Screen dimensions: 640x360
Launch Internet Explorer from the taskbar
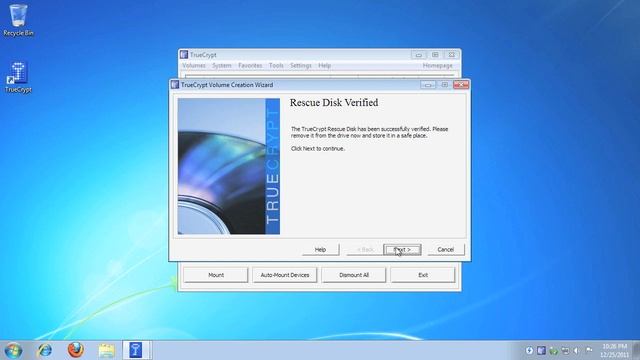(x=44, y=350)
